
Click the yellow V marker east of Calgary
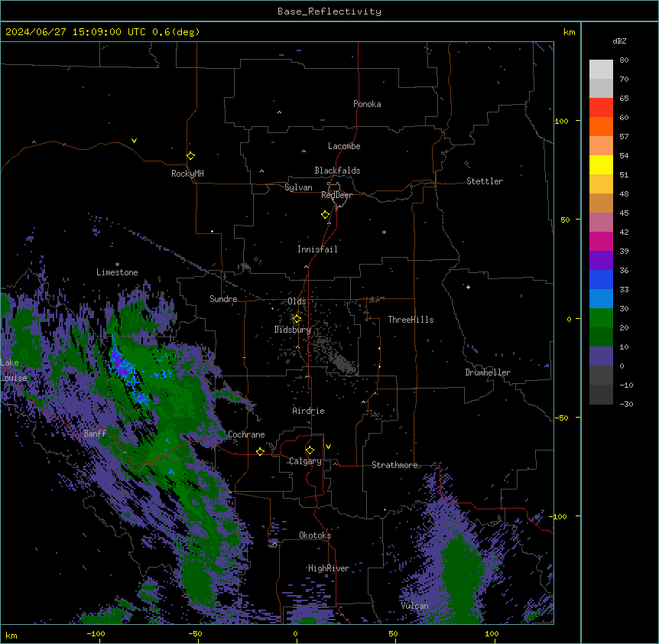point(328,447)
